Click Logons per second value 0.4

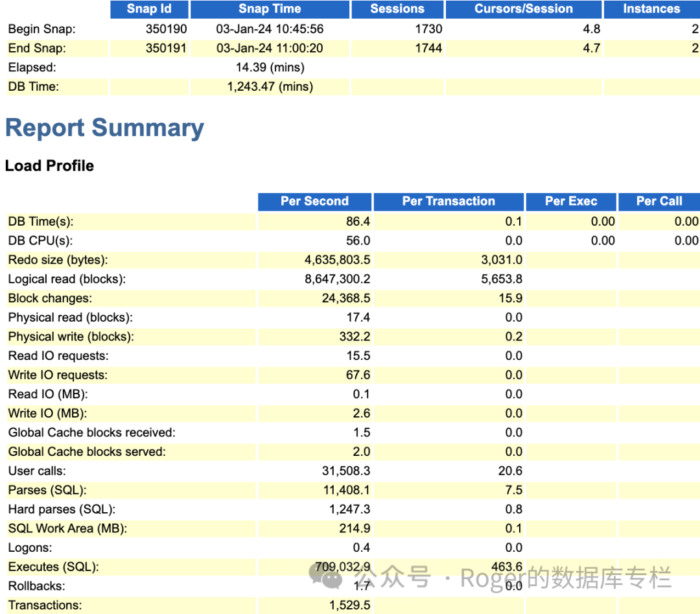click(362, 548)
